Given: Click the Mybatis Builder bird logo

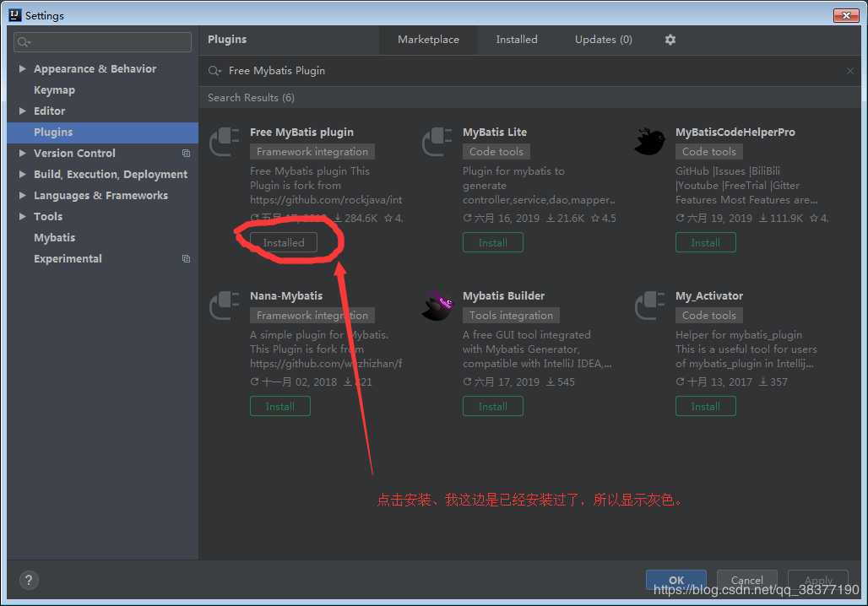Looking at the screenshot, I should coord(437,306).
